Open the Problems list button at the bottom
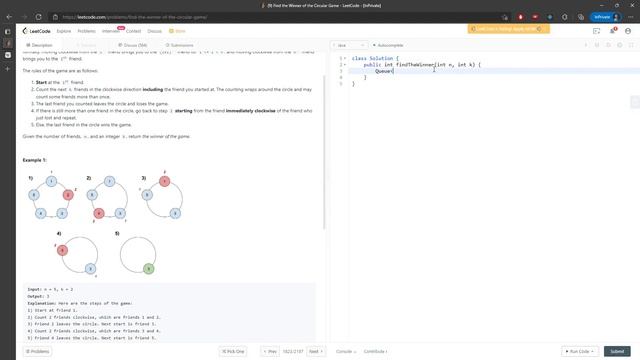This screenshot has width=640, height=360. click(x=37, y=351)
